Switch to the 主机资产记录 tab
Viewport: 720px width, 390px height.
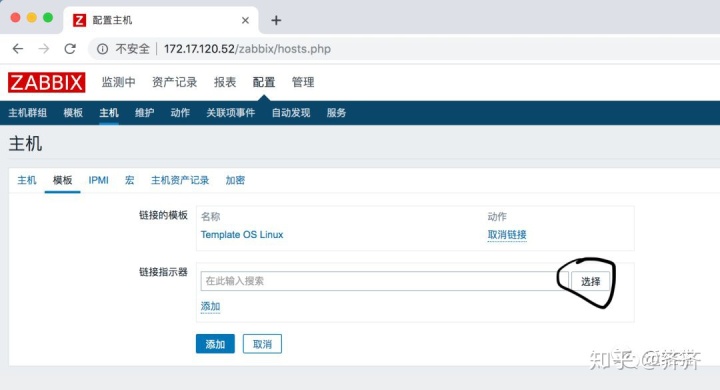tap(180, 180)
